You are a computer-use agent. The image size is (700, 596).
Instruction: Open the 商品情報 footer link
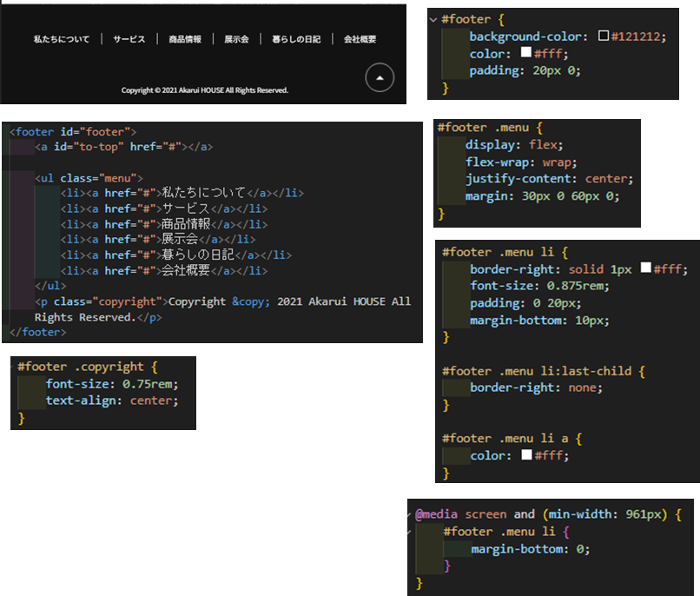(185, 39)
